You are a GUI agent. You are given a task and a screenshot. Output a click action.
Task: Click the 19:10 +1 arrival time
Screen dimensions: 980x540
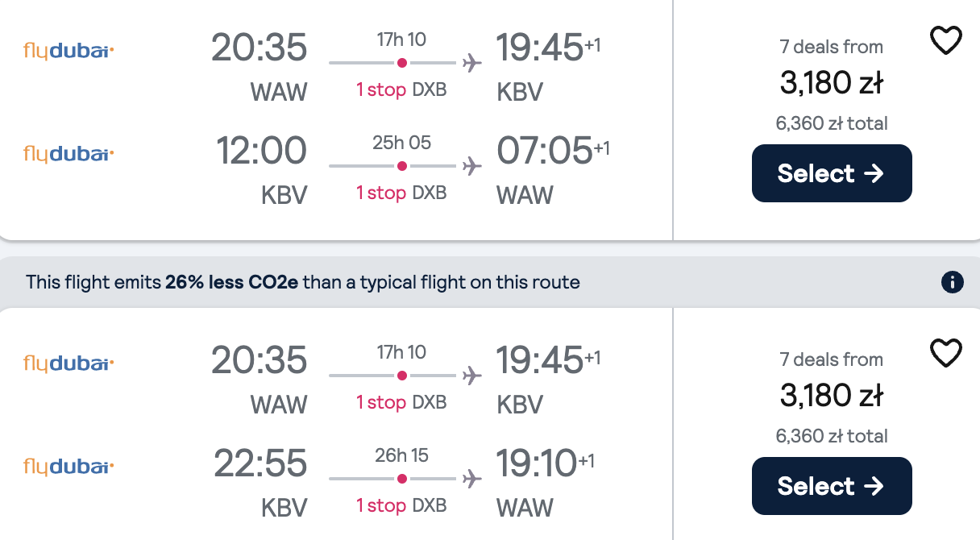[545, 463]
